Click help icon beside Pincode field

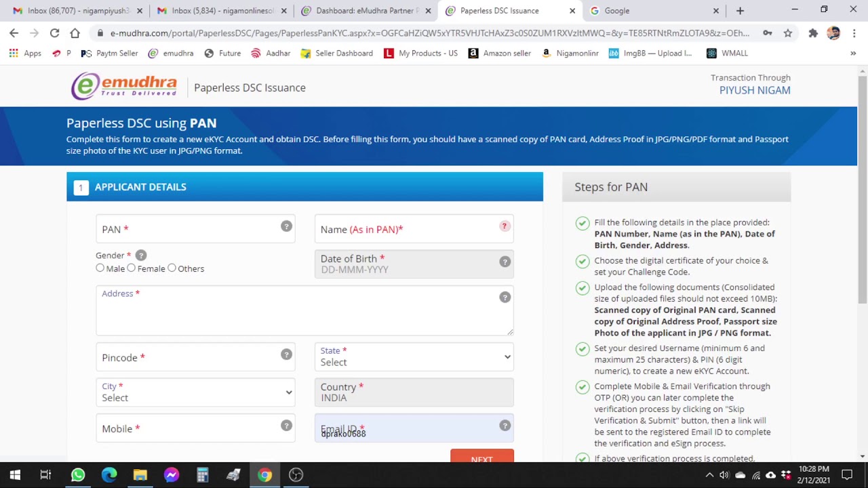click(x=286, y=354)
